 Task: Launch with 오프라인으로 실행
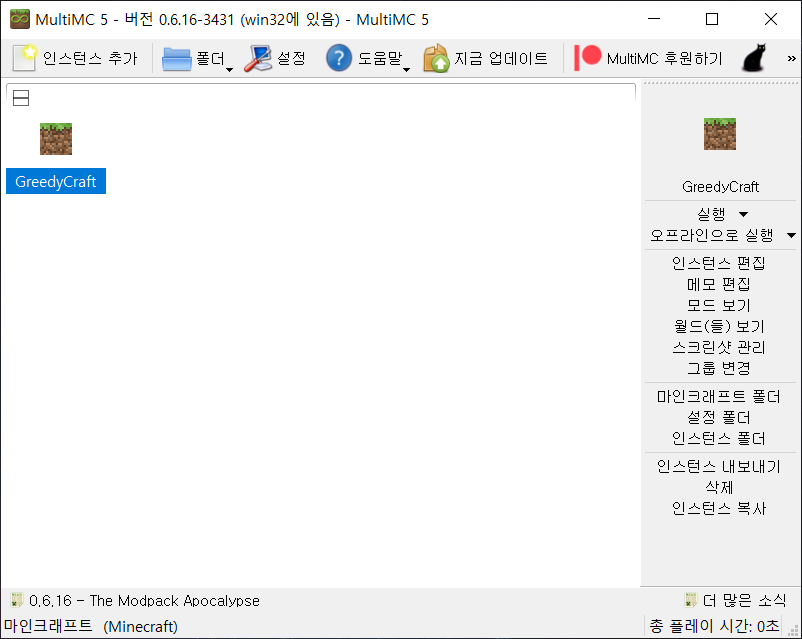(x=711, y=235)
